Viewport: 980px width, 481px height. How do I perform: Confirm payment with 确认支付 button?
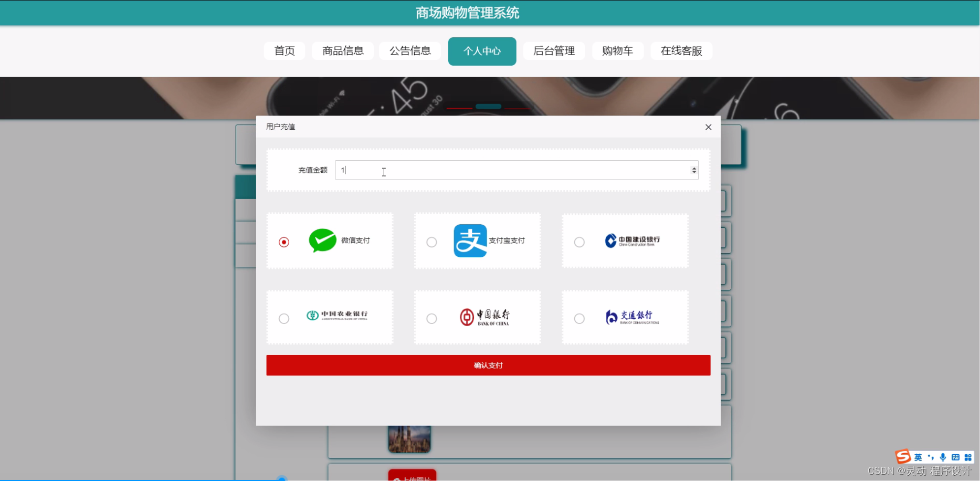tap(488, 365)
